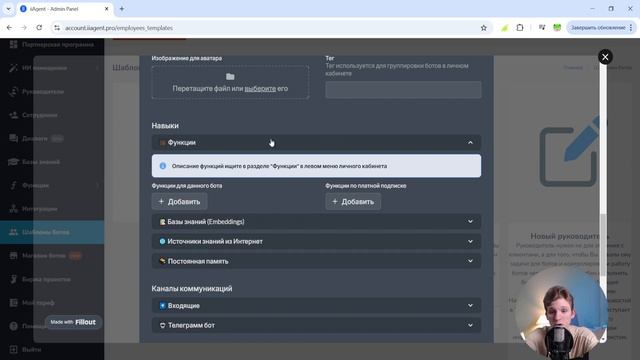Screen dimensions: 640x360
Task: Expand the Базы знаний (Embeddings) section
Action: [316, 222]
